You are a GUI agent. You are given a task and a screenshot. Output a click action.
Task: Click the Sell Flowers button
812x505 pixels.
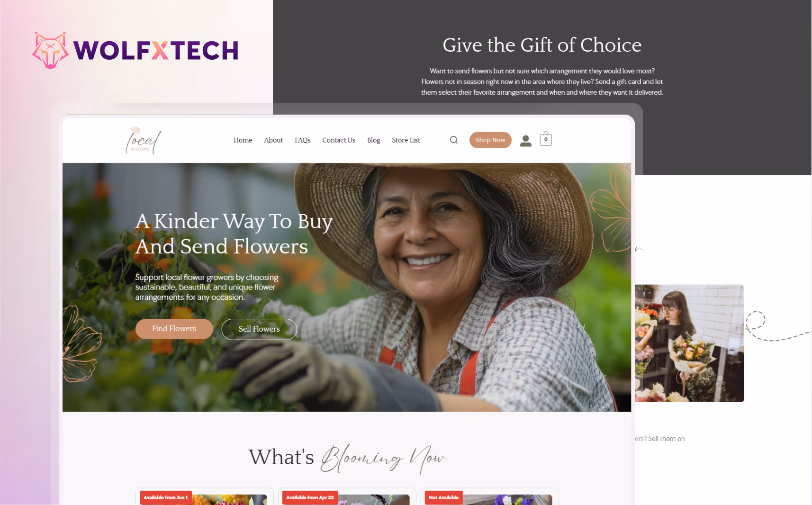[x=259, y=329]
